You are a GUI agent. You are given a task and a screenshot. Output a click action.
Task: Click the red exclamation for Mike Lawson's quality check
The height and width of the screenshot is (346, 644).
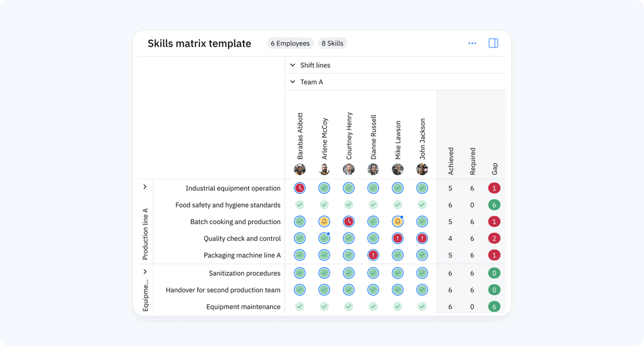click(x=397, y=238)
